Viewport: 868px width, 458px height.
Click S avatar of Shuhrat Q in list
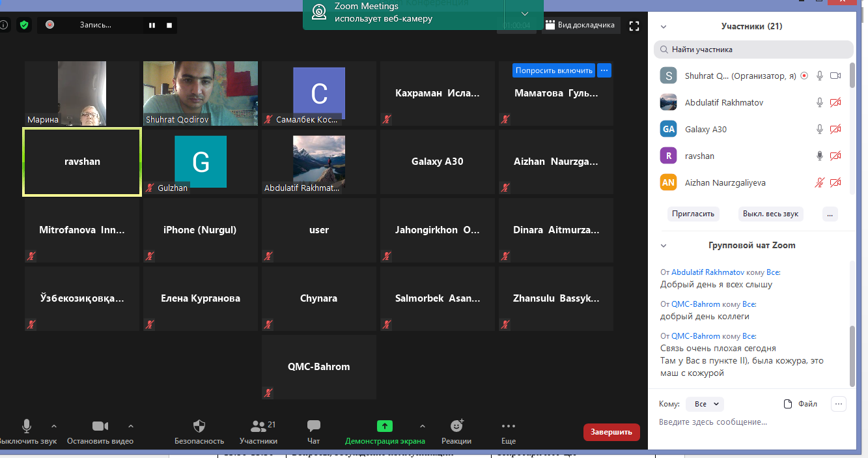tap(668, 76)
